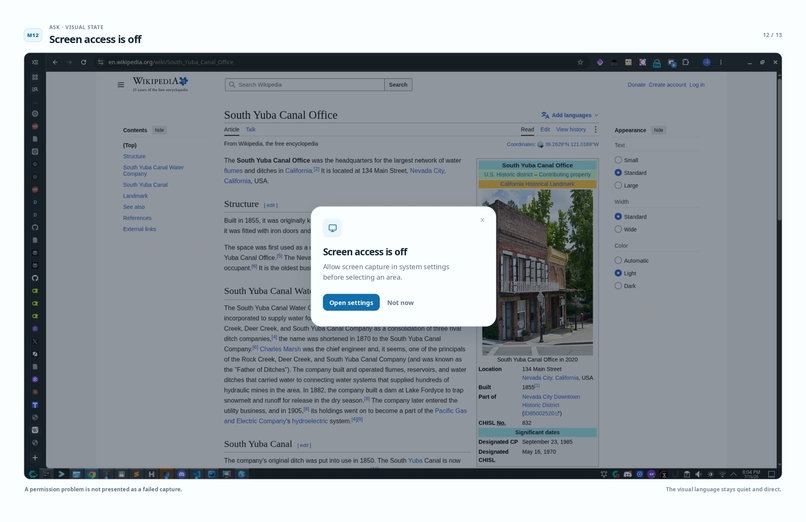Jump to (Top) in Contents
Screen dimensions: 806x522
tap(130, 145)
